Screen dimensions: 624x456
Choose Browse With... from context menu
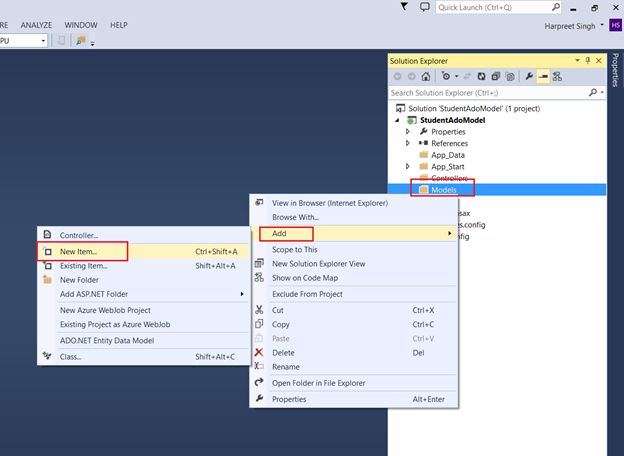295,217
